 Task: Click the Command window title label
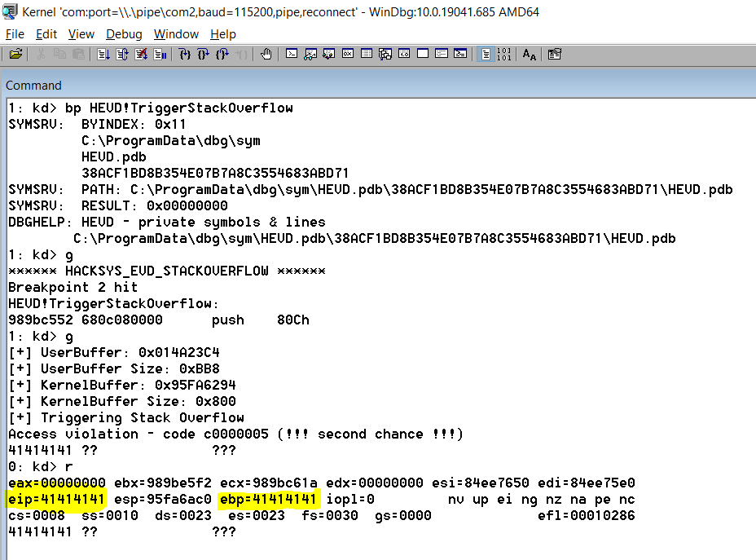pyautogui.click(x=33, y=86)
